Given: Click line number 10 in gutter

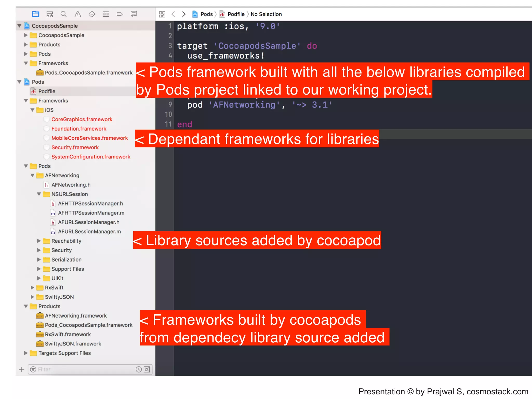Looking at the screenshot, I should 168,114.
